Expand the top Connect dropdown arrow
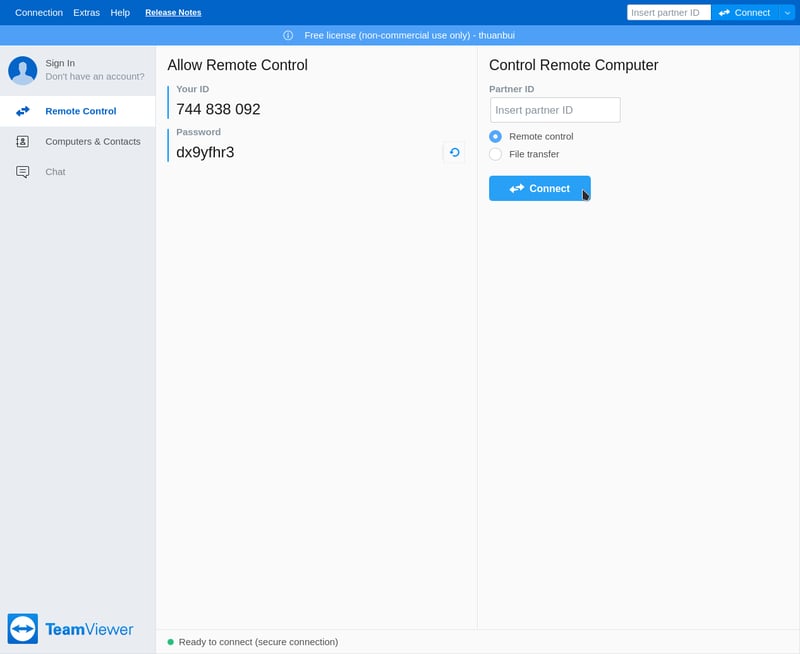The image size is (800, 654). point(787,13)
